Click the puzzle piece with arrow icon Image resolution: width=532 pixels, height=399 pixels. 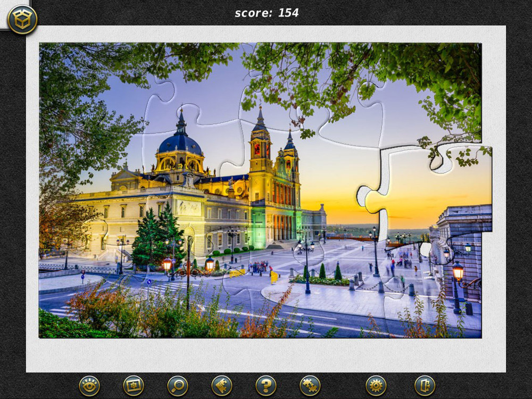[222, 385]
